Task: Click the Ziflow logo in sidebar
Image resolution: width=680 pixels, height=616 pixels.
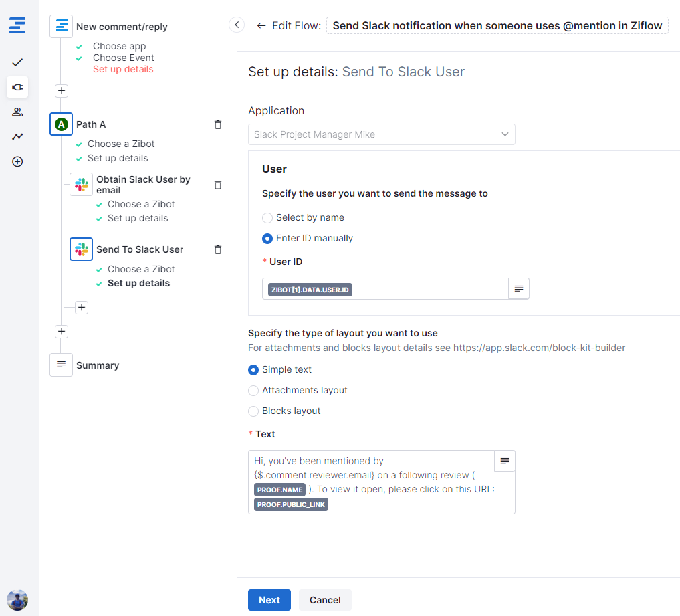Action: tap(17, 26)
